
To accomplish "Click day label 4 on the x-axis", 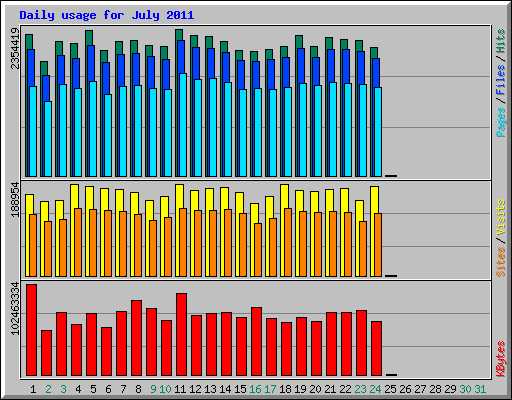I will (78, 389).
